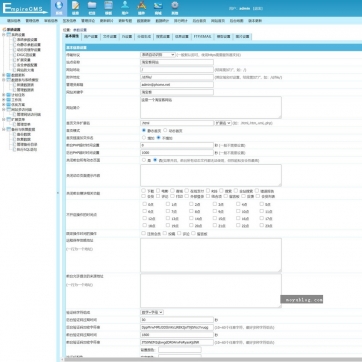Click folder icon of 数据更新 tree node

point(9,75)
